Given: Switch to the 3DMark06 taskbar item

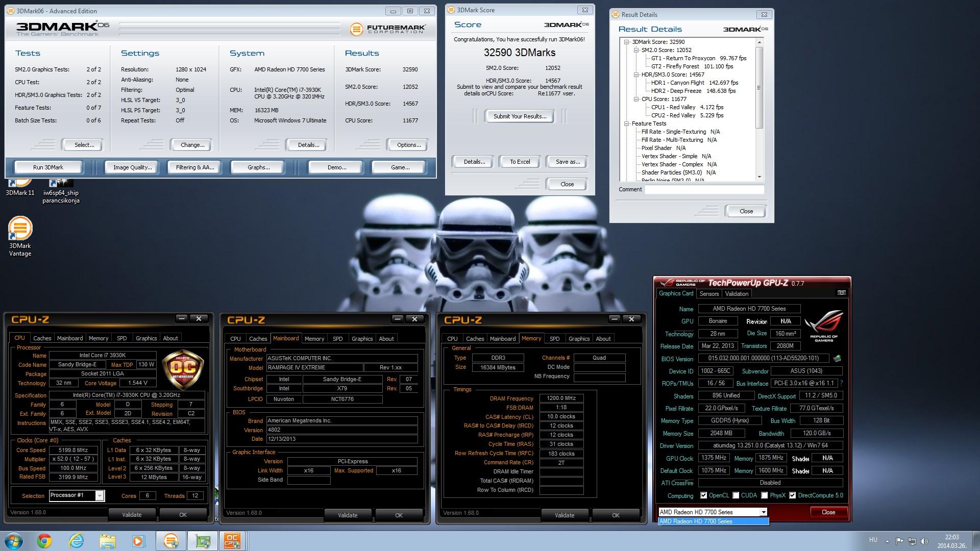Looking at the screenshot, I should pyautogui.click(x=170, y=541).
